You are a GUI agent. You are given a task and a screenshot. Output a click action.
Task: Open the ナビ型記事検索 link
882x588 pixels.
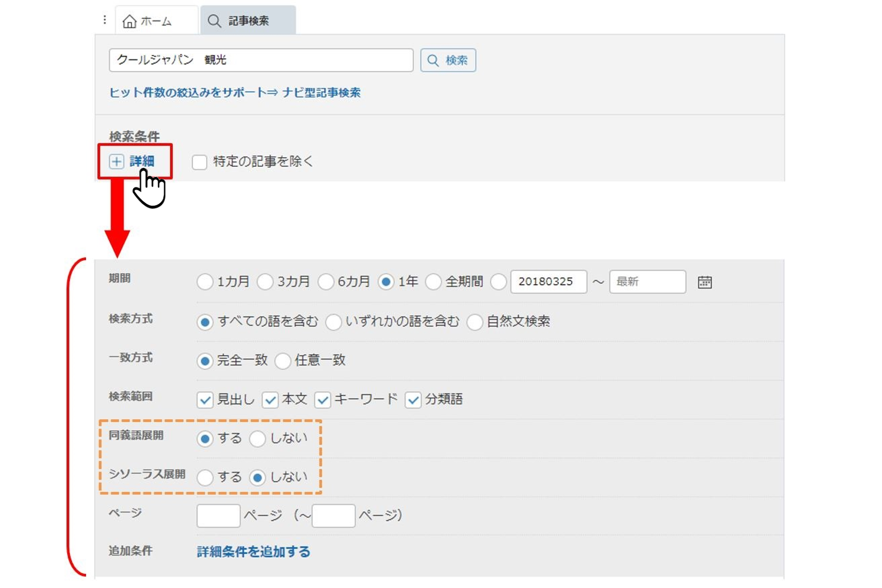321,92
